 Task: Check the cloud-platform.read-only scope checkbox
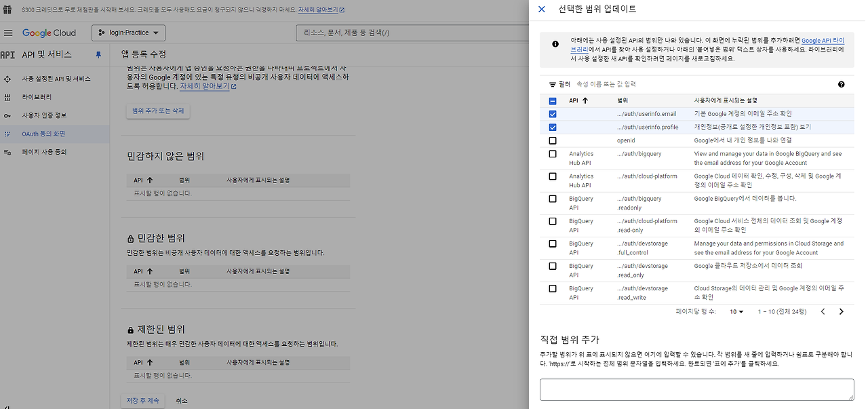coord(552,221)
